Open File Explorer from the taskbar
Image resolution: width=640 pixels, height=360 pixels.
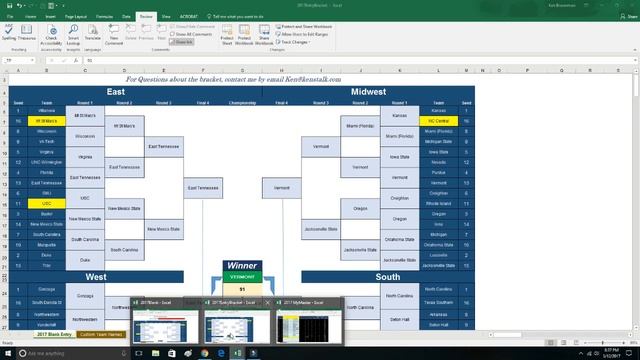tap(156, 353)
